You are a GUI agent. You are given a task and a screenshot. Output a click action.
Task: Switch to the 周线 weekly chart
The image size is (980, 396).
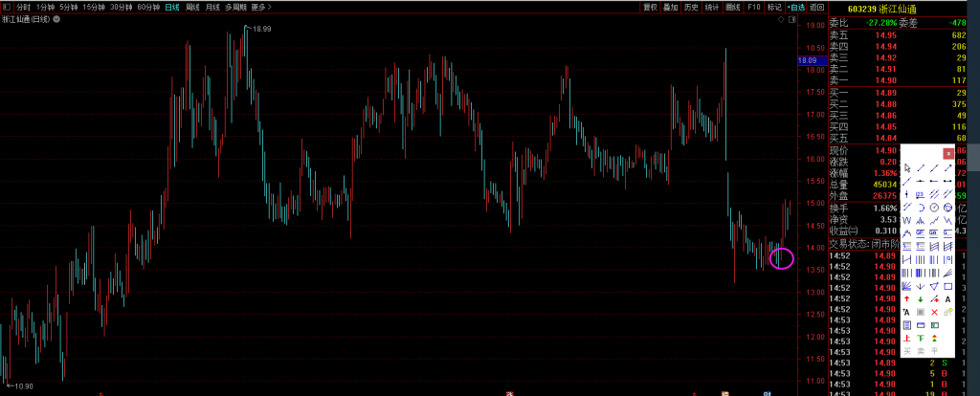coord(193,7)
